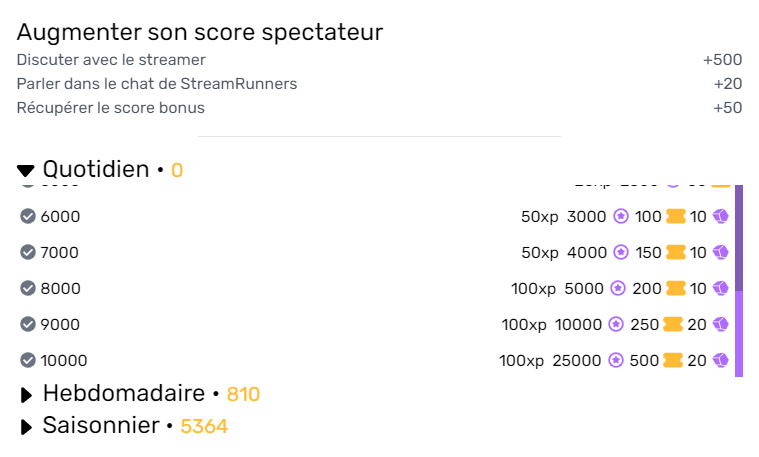Click the purple star coin icon in 6000 row
The image size is (759, 457).
[621, 216]
